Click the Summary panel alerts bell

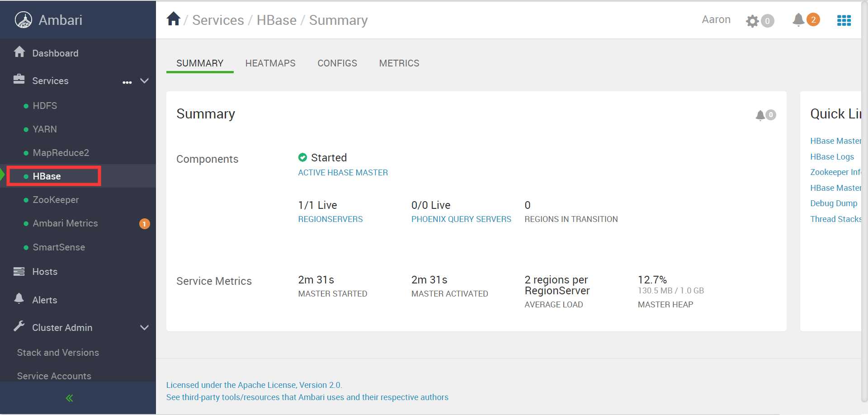tap(760, 115)
